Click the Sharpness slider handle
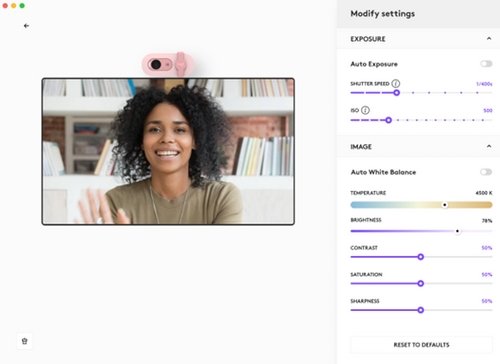 coord(421,310)
